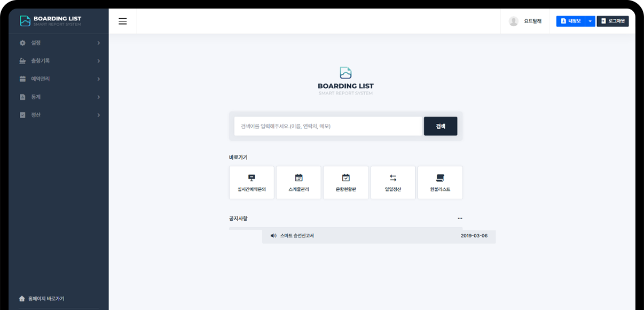Screen dimensions: 644x310
Task: Click the search keyword input field
Action: tap(328, 126)
